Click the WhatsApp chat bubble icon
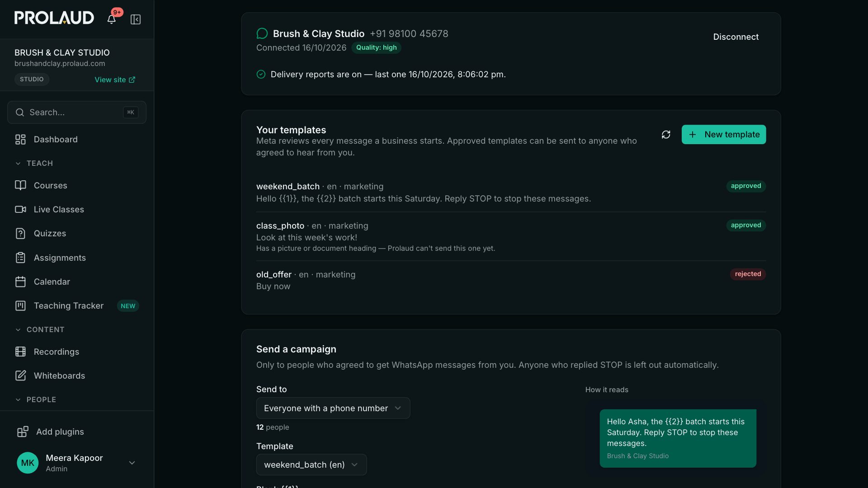 [x=262, y=33]
